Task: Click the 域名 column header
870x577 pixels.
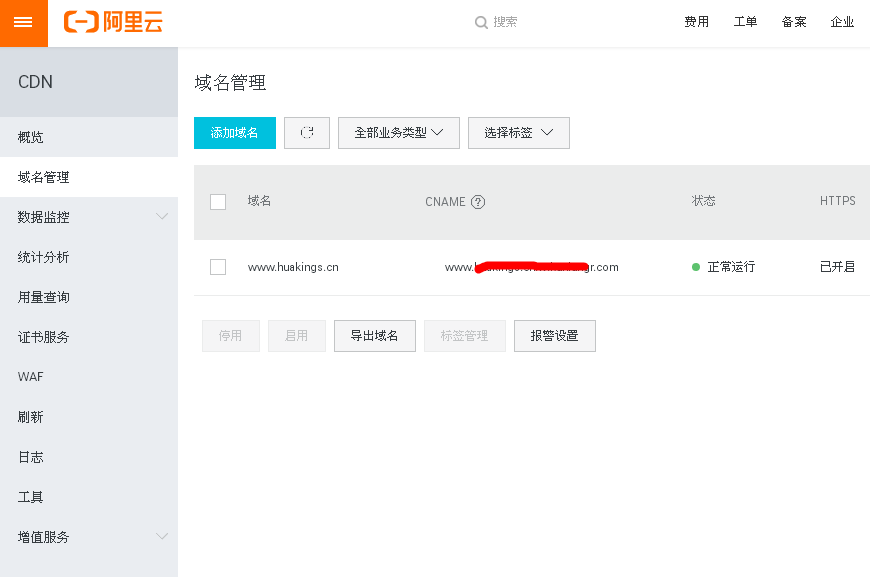Action: tap(259, 201)
